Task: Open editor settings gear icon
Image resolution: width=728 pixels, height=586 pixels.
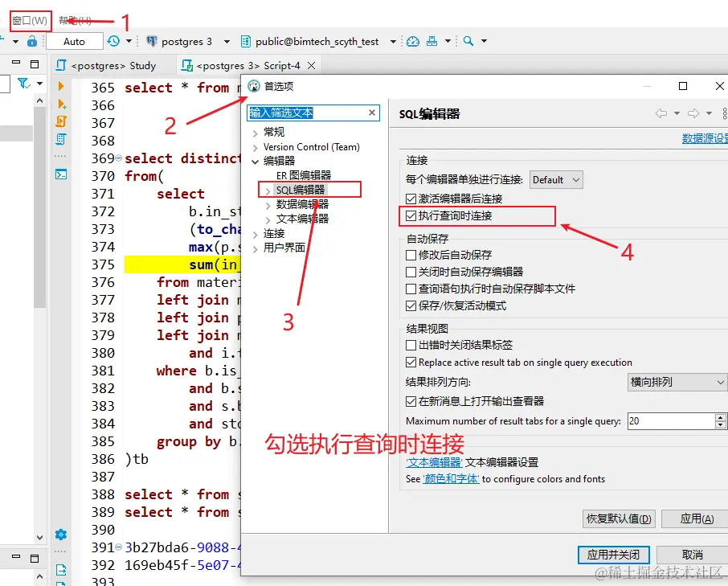Action: click(x=61, y=535)
